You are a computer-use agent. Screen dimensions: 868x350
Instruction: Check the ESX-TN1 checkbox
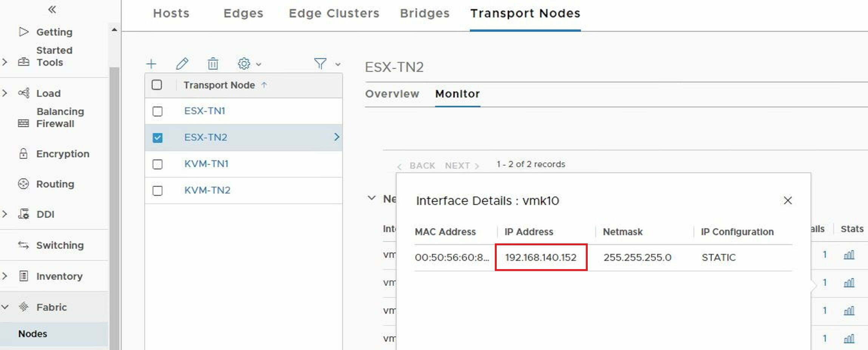click(158, 111)
